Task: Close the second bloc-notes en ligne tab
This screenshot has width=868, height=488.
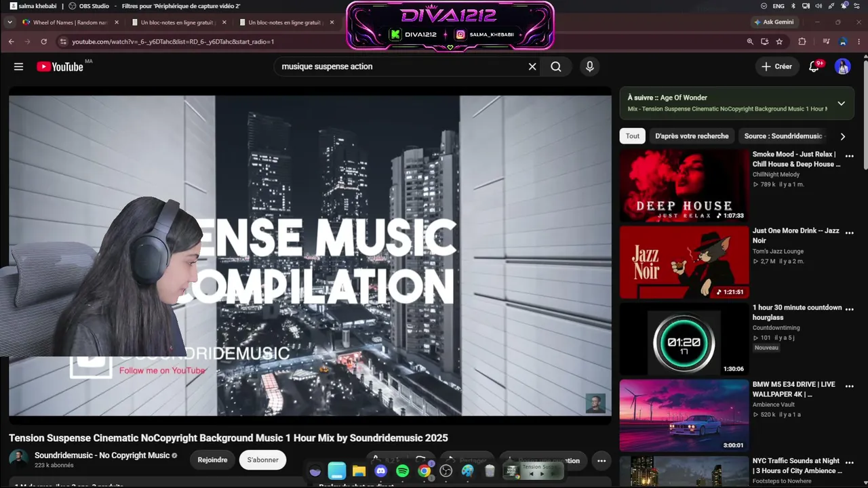Action: click(x=332, y=22)
